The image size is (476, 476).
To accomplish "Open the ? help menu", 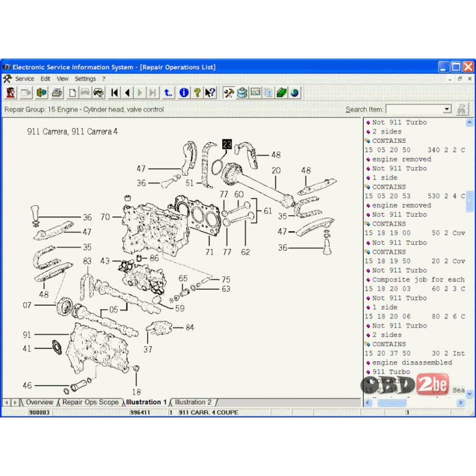I will click(104, 79).
